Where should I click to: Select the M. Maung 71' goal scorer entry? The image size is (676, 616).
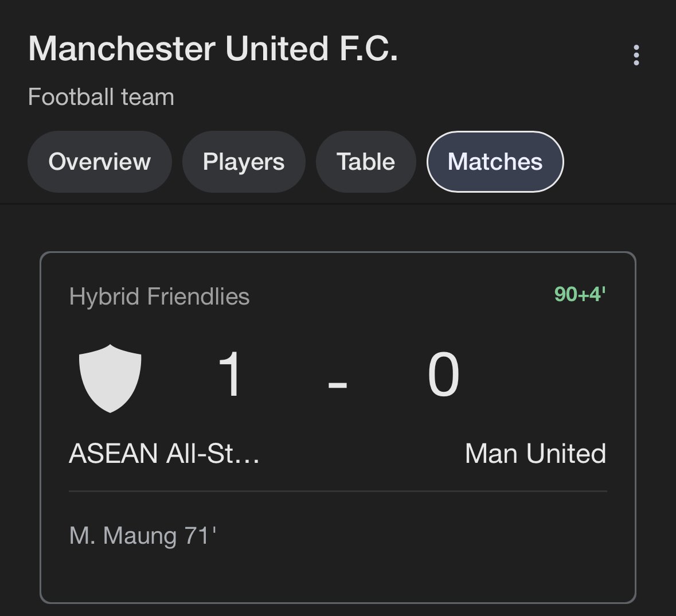[143, 536]
